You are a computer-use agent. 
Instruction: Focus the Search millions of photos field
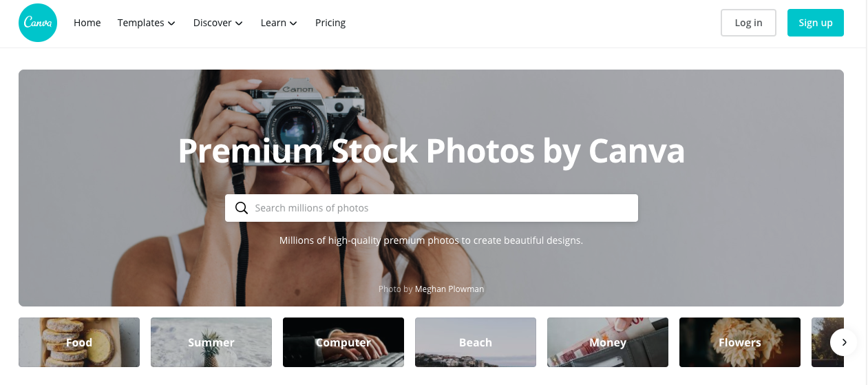coord(432,208)
